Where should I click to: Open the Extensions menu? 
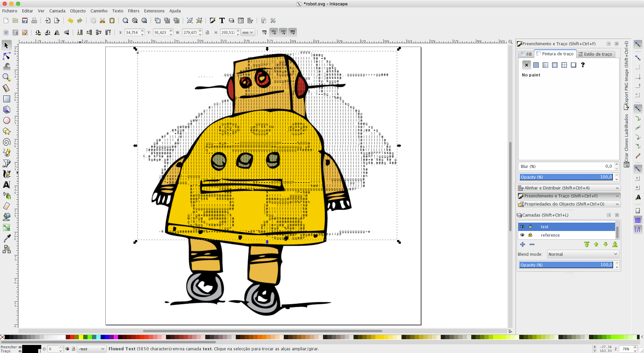pyautogui.click(x=154, y=11)
